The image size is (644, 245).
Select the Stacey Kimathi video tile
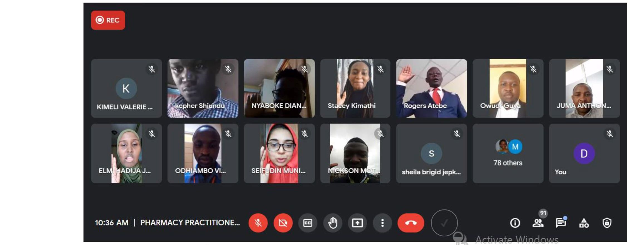pos(355,88)
